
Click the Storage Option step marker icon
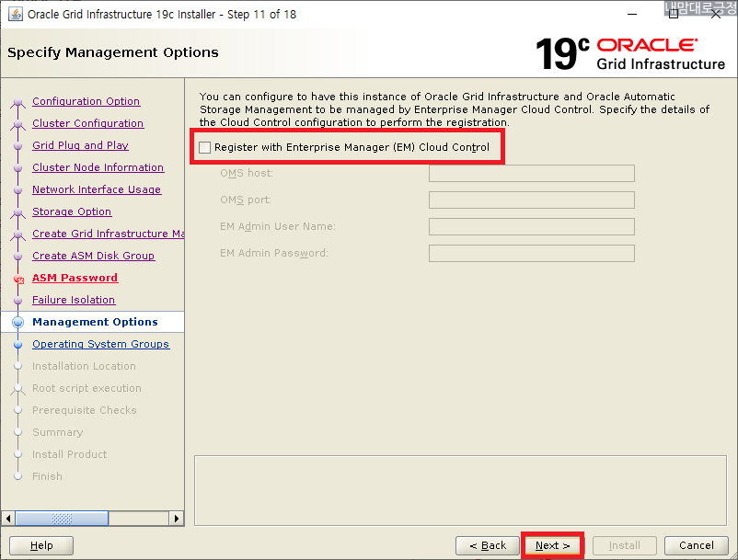[x=17, y=212]
